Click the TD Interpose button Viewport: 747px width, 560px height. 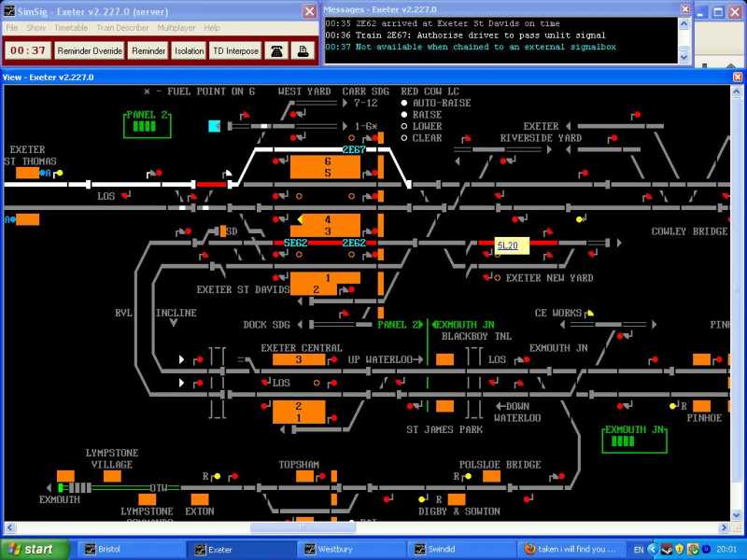[x=235, y=51]
